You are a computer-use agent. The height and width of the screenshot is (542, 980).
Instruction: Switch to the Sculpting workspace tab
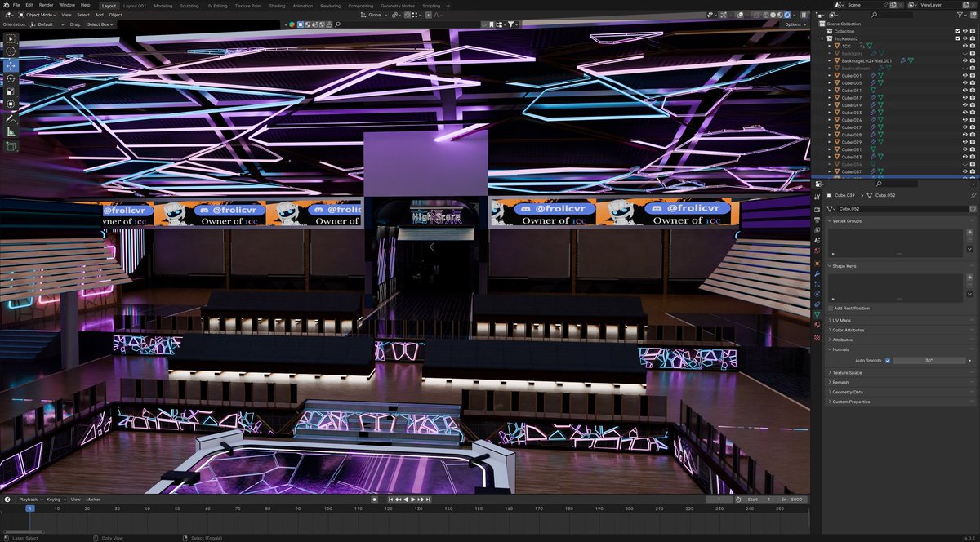pos(189,5)
